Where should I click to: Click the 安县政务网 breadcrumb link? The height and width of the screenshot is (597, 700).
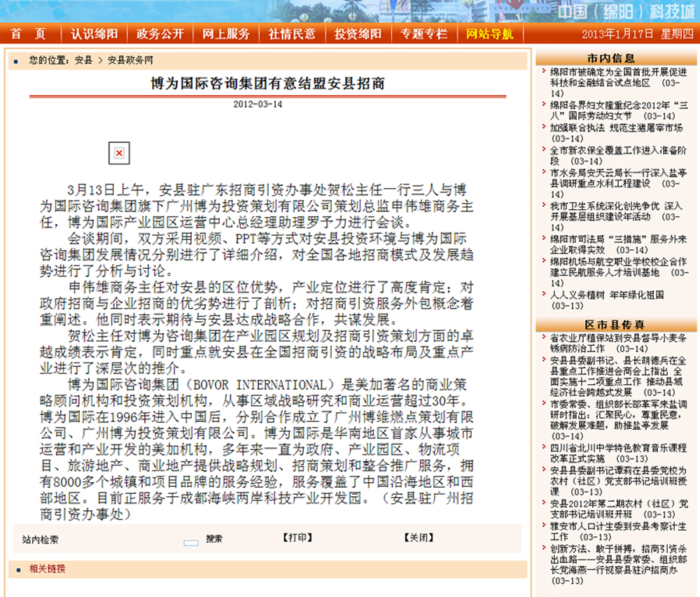pos(130,60)
